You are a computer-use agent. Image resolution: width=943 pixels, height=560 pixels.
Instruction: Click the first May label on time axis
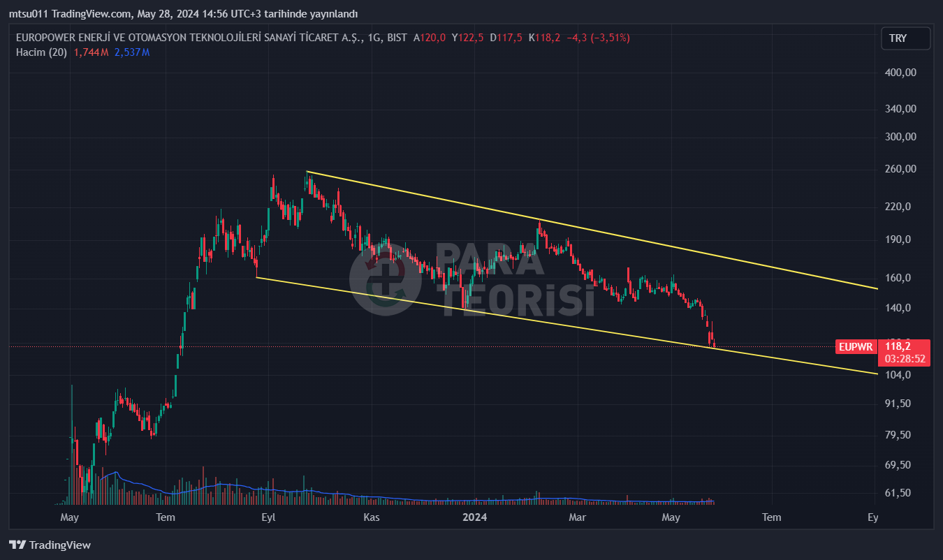coord(69,517)
